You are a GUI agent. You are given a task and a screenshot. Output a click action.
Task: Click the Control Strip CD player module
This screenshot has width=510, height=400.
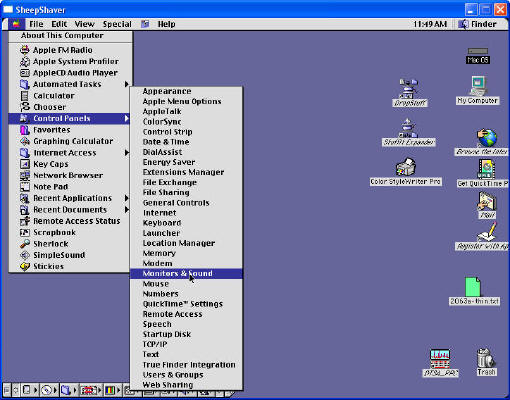click(50, 390)
